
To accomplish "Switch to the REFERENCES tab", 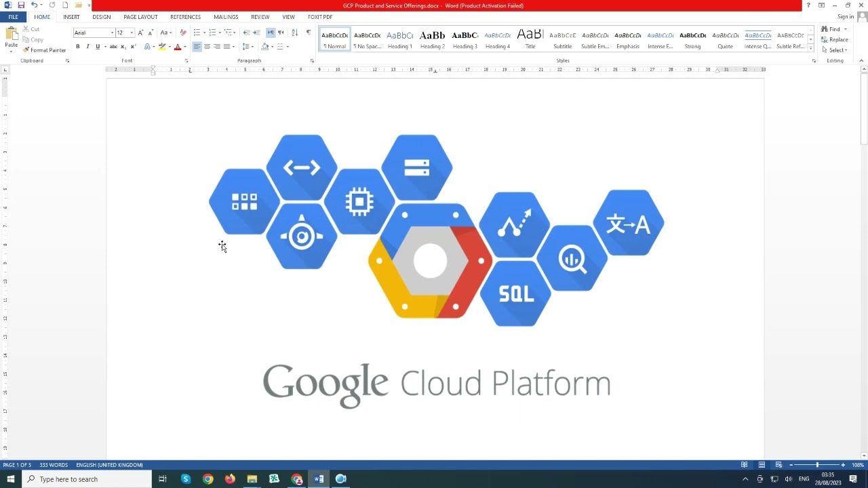I will click(x=185, y=17).
